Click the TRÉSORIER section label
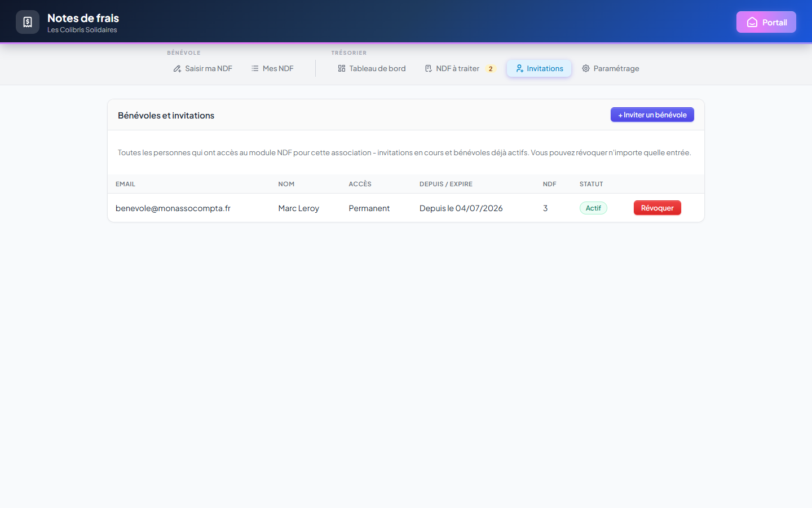The width and height of the screenshot is (812, 508). 349,52
